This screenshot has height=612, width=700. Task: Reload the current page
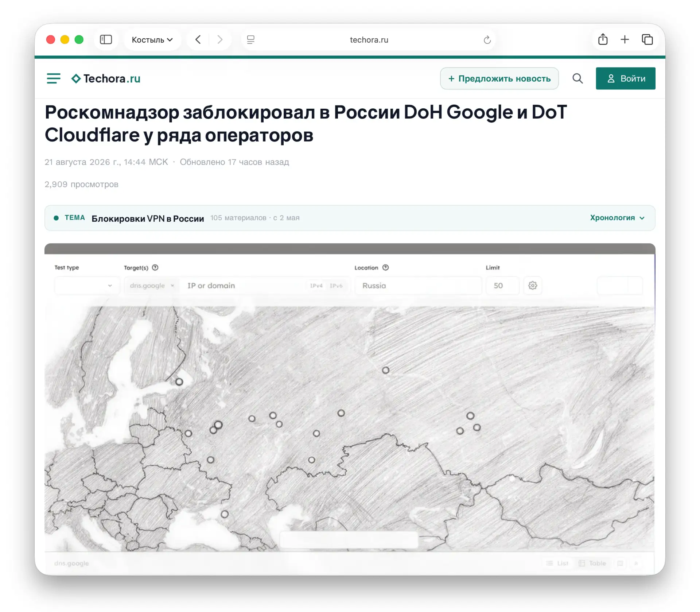487,40
